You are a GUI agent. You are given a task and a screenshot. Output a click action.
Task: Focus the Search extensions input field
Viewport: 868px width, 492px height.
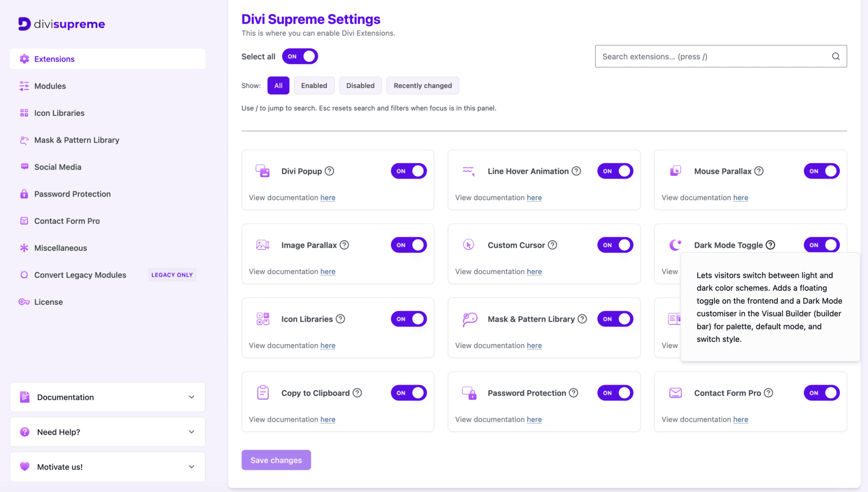point(721,56)
